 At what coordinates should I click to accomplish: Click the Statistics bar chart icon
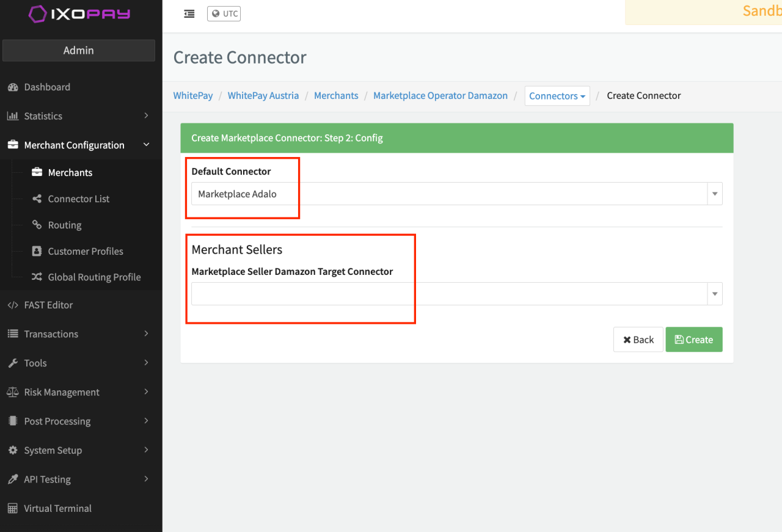(13, 116)
